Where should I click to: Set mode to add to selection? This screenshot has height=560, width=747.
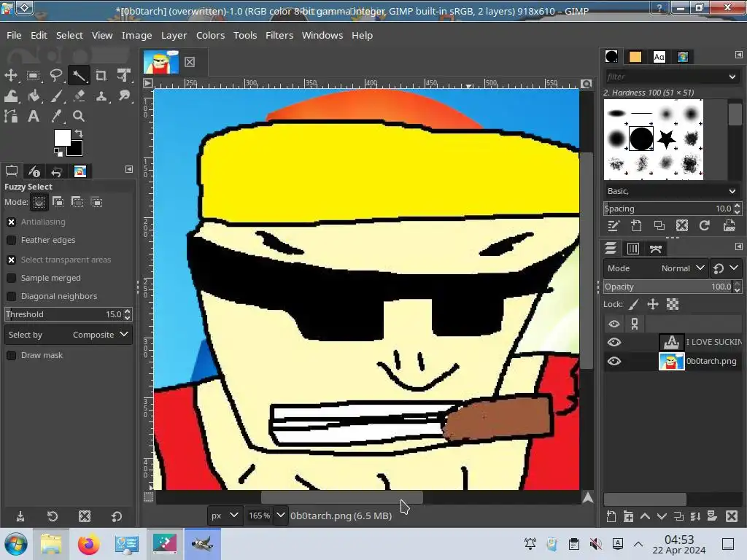click(58, 203)
